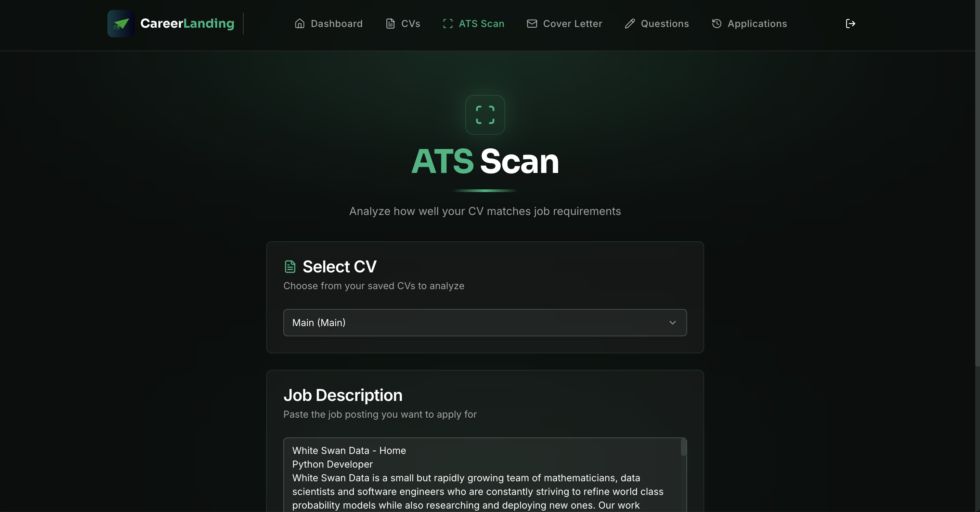Screen dimensions: 980x512
Task: Click the Dashboard home icon
Action: [299, 24]
